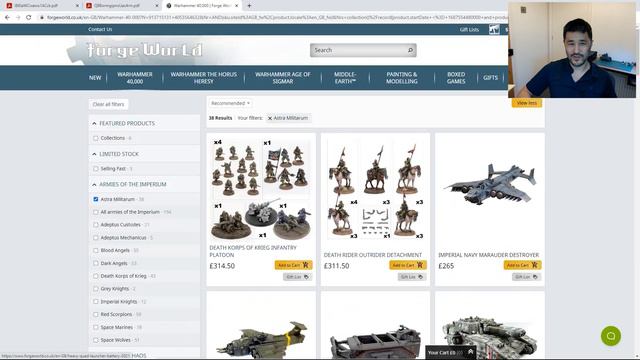This screenshot has width=640, height=360.
Task: Open a new browser tab with plus icon
Action: click(x=249, y=6)
